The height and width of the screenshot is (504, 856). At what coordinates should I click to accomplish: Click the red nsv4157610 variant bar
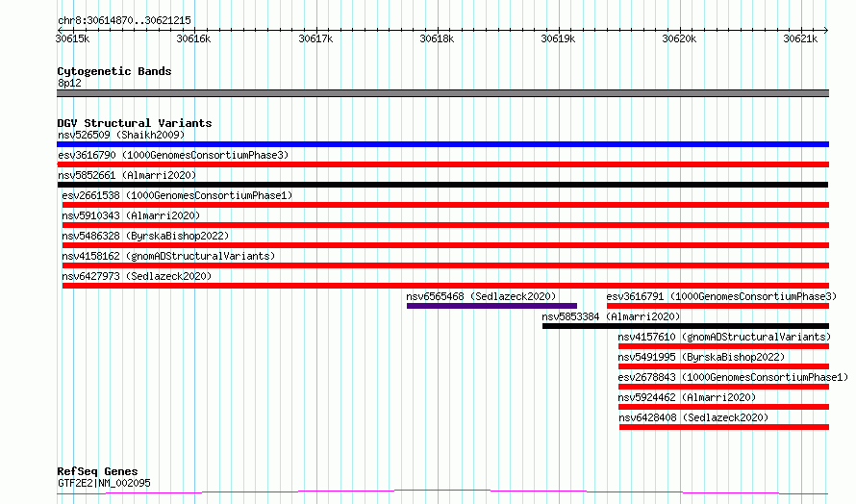724,346
